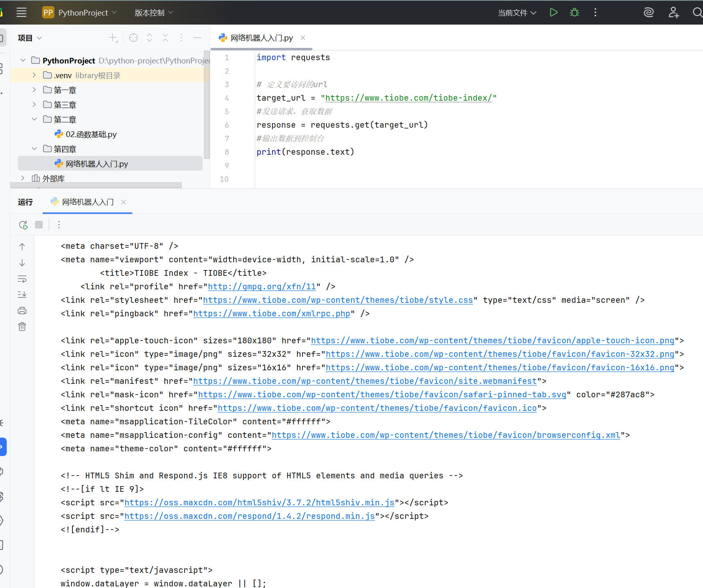Locate opened file with the crosshair icon
Image resolution: width=703 pixels, height=588 pixels.
pos(133,38)
